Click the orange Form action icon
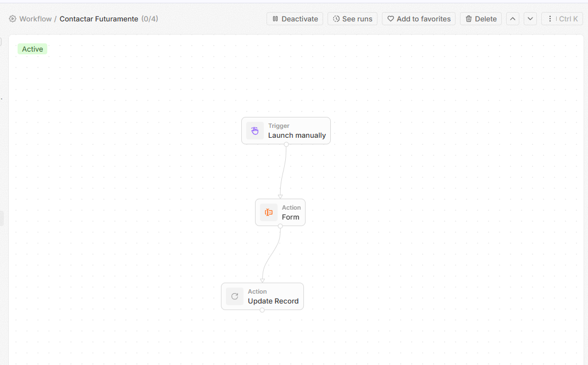The image size is (588, 365). click(269, 212)
